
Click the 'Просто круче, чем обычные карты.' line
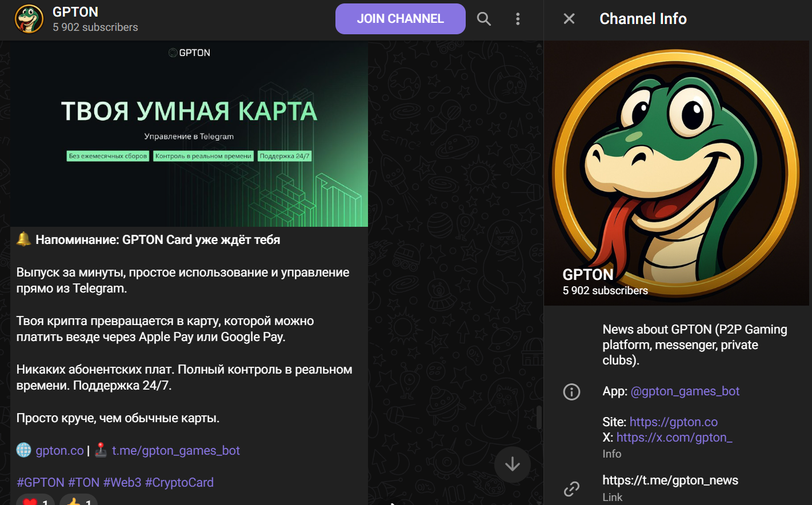(118, 418)
